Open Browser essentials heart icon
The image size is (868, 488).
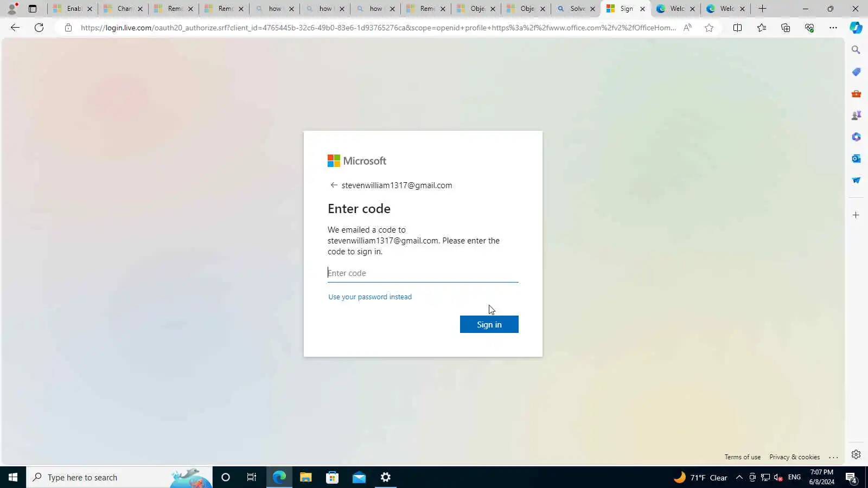point(809,28)
